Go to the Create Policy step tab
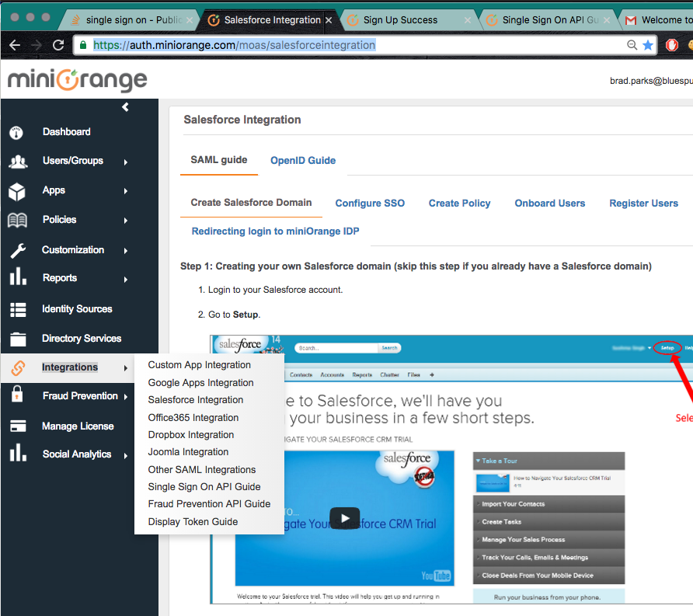This screenshot has height=616, width=693. pyautogui.click(x=460, y=204)
